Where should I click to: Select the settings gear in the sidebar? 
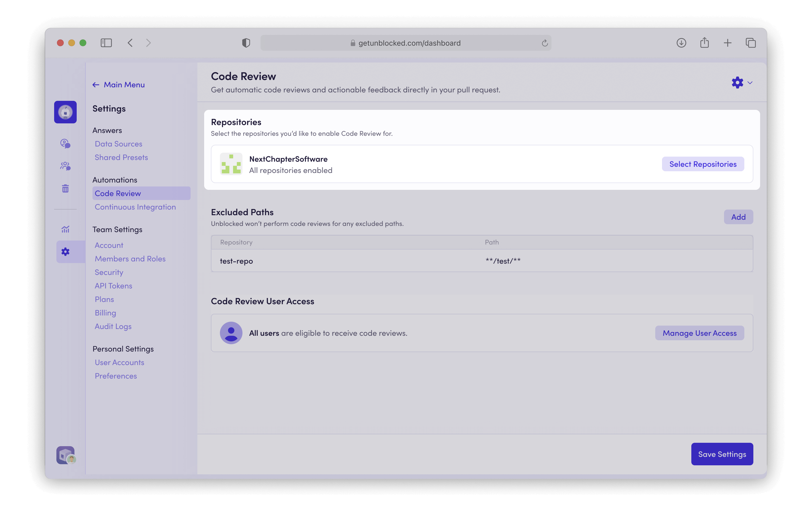65,252
